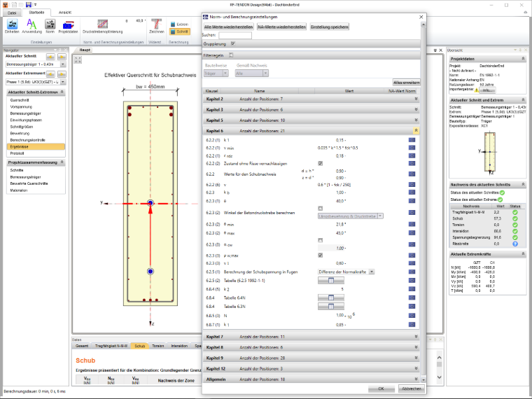
Task: Click norm flag icon for 6.8.7 (1) k 1 row
Action: (412, 324)
